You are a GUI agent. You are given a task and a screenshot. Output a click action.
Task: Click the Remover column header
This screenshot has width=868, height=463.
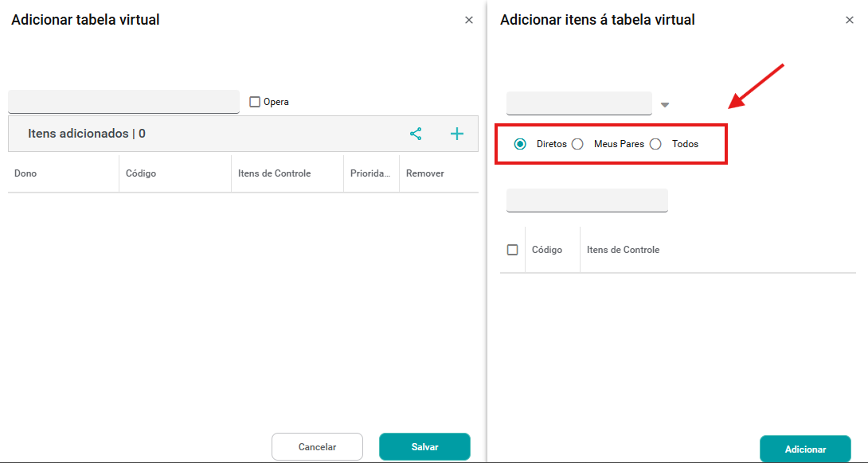click(425, 173)
